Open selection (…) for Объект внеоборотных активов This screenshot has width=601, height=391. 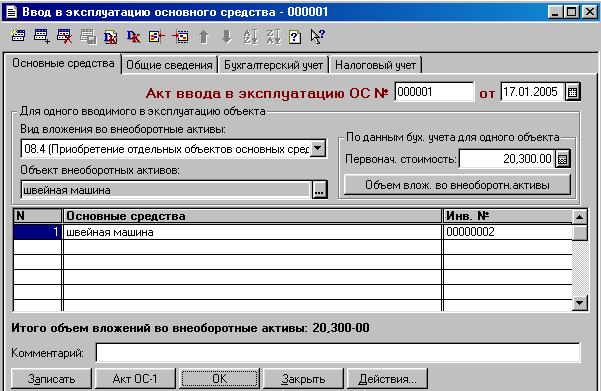320,190
